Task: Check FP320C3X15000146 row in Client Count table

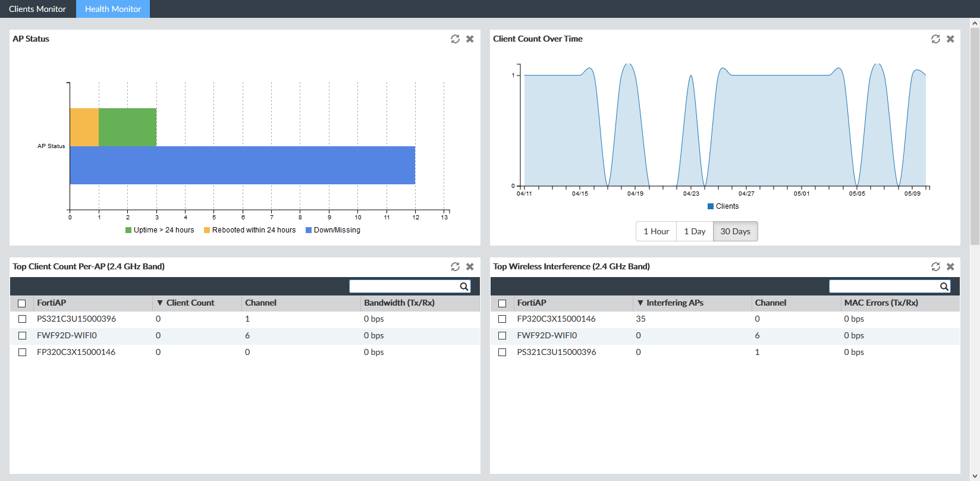Action: (22, 353)
